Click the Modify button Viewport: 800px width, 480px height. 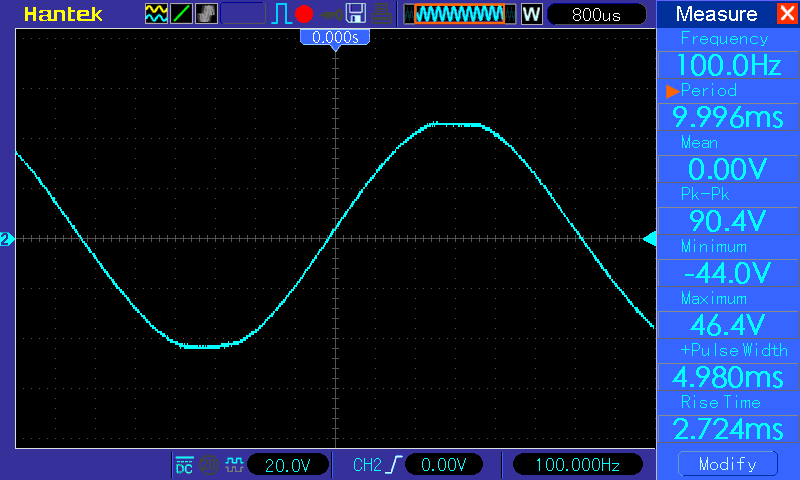(728, 464)
